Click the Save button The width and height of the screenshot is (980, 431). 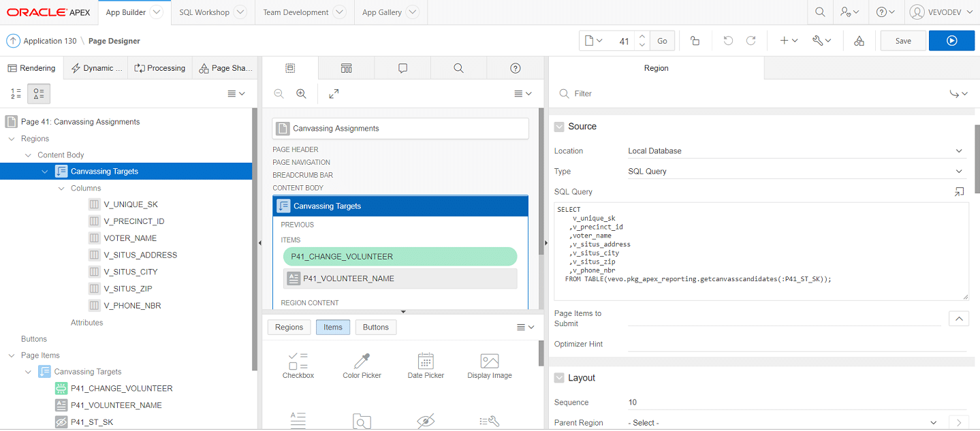(902, 40)
